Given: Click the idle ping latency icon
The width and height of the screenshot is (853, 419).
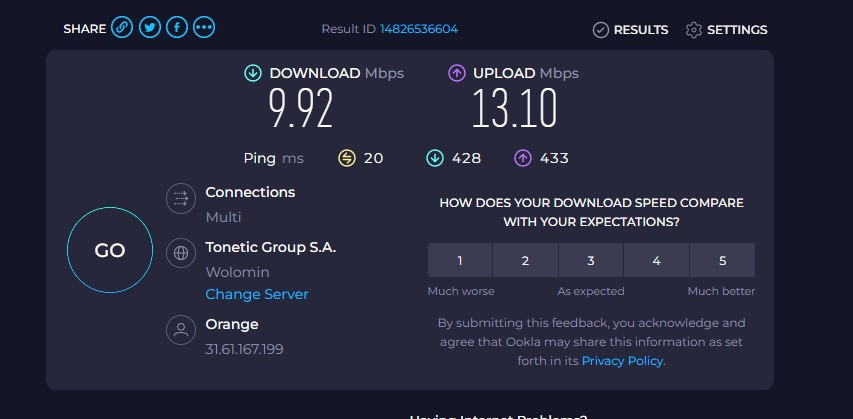Looking at the screenshot, I should [x=347, y=158].
